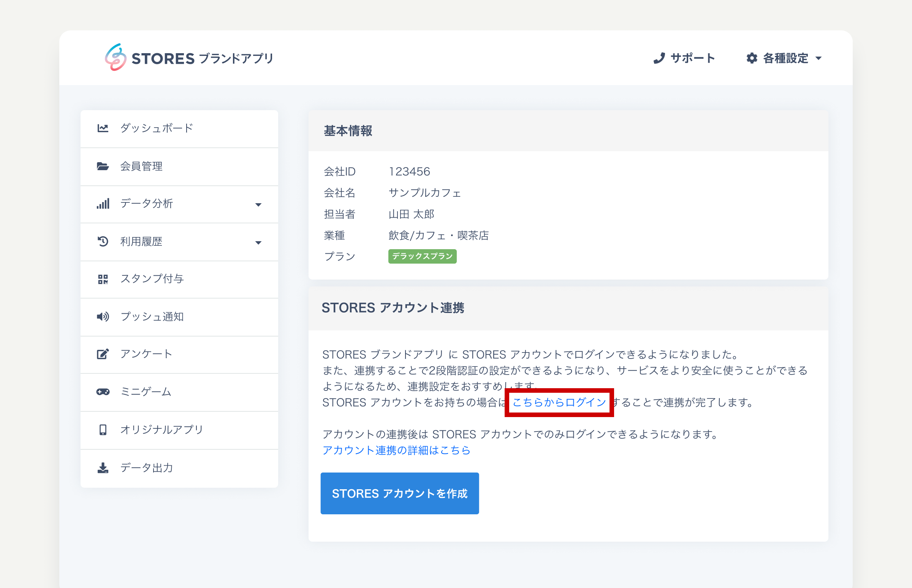Open ミニゲーム menu item
Screen dimensions: 912x588
(x=179, y=392)
